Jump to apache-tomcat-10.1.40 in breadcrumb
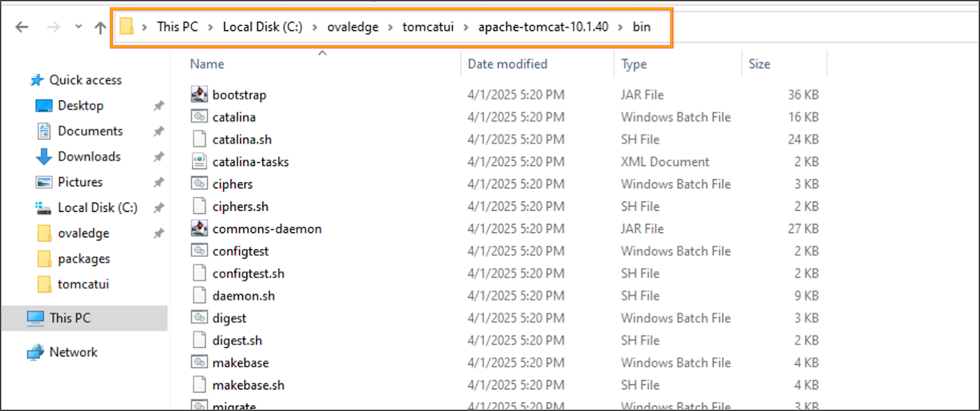The height and width of the screenshot is (411, 980). click(x=543, y=27)
